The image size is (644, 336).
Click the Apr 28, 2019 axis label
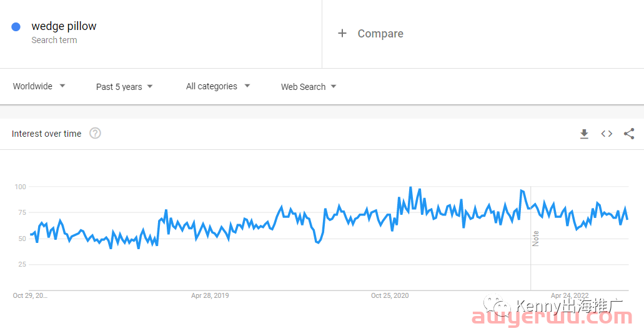pos(210,296)
